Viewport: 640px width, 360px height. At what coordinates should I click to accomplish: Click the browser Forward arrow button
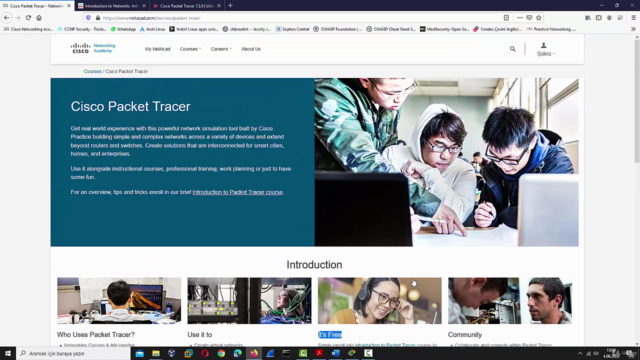18,18
